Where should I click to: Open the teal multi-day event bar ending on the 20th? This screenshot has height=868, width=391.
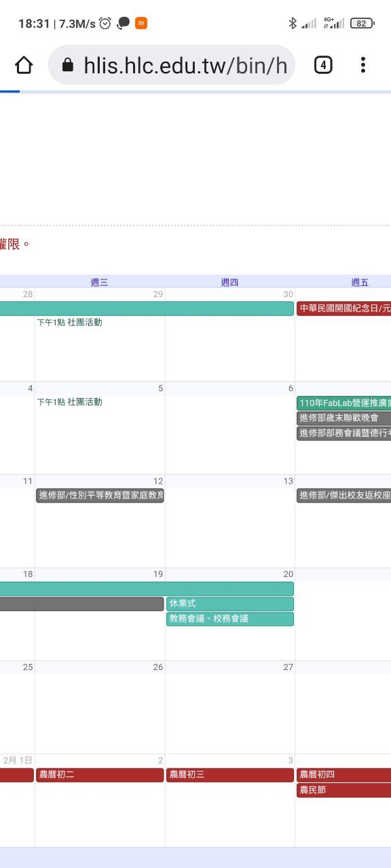(147, 589)
